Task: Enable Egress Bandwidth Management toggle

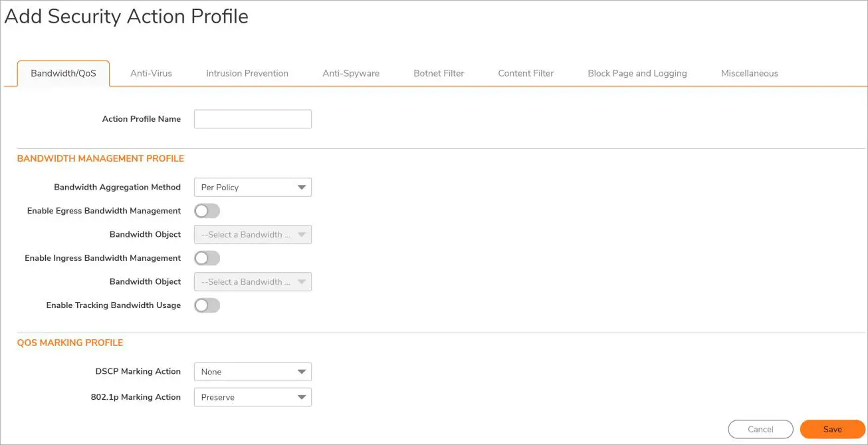Action: click(x=207, y=211)
